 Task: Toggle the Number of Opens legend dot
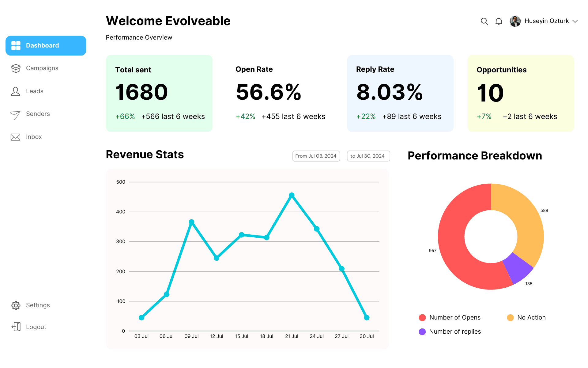tap(422, 318)
